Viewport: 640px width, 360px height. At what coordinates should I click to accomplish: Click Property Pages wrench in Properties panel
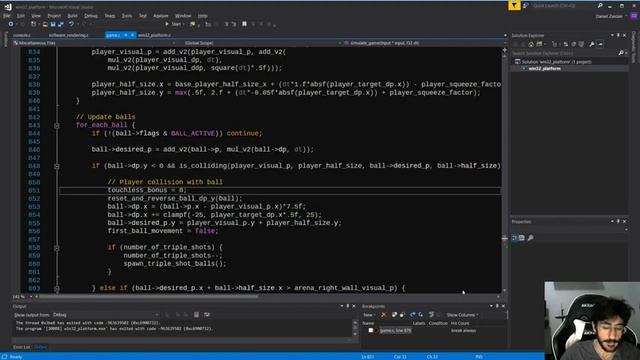pos(530,238)
